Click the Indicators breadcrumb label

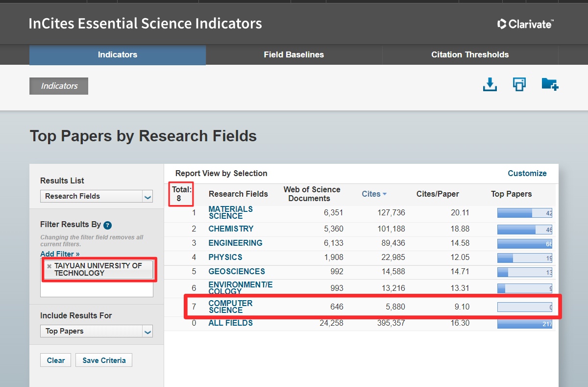[x=59, y=86]
